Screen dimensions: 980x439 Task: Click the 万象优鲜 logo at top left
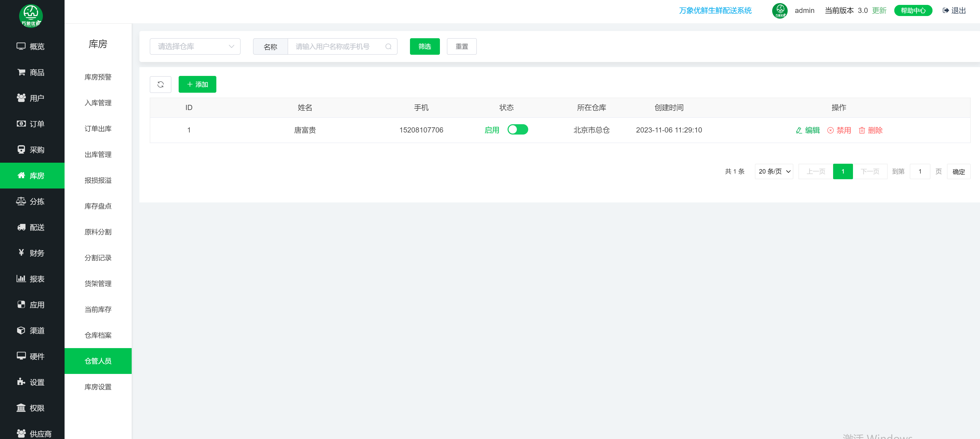(31, 15)
